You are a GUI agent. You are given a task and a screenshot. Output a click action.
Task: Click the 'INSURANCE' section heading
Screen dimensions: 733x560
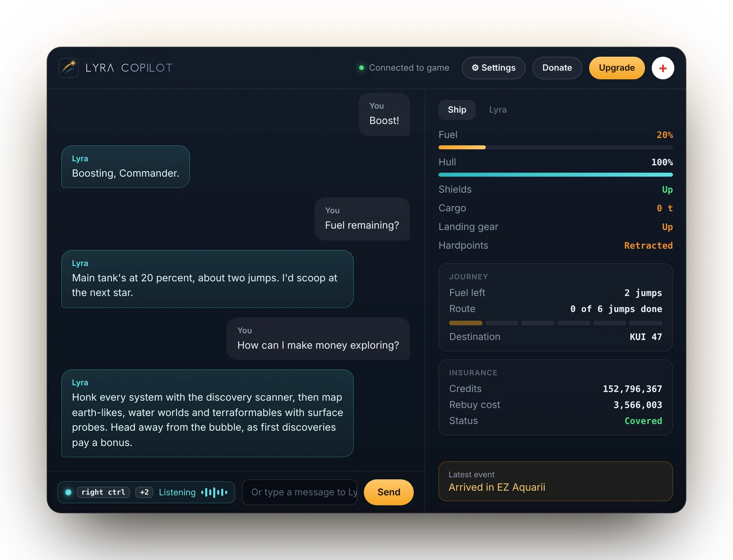[473, 373]
